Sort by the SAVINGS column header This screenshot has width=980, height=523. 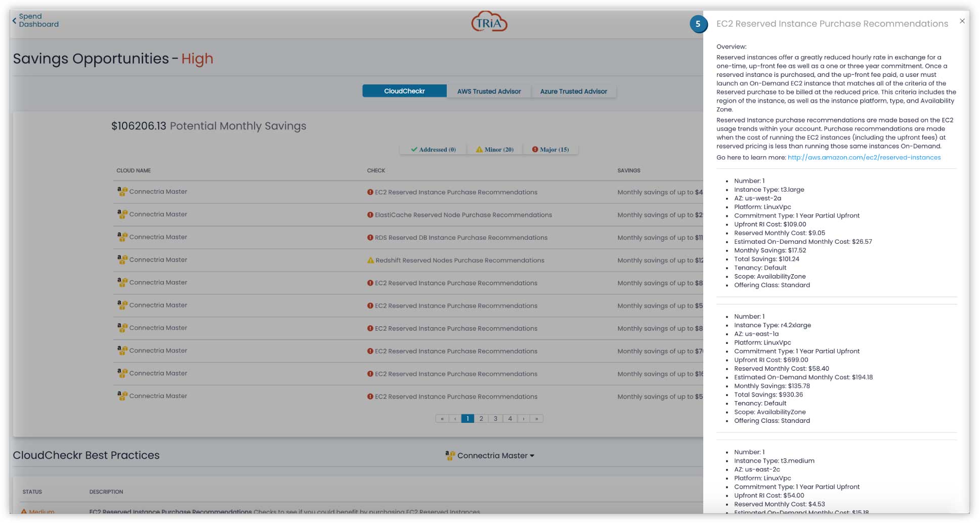629,170
